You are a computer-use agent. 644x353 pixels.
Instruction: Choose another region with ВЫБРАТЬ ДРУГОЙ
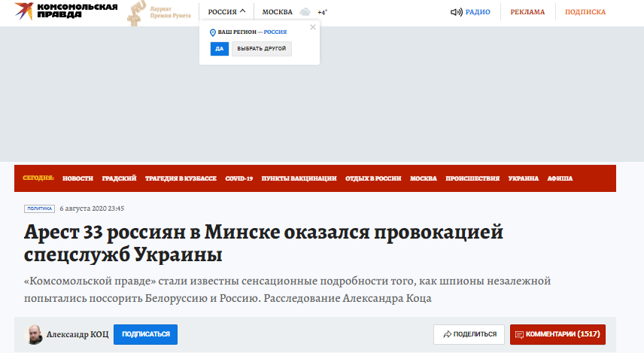[x=262, y=48]
